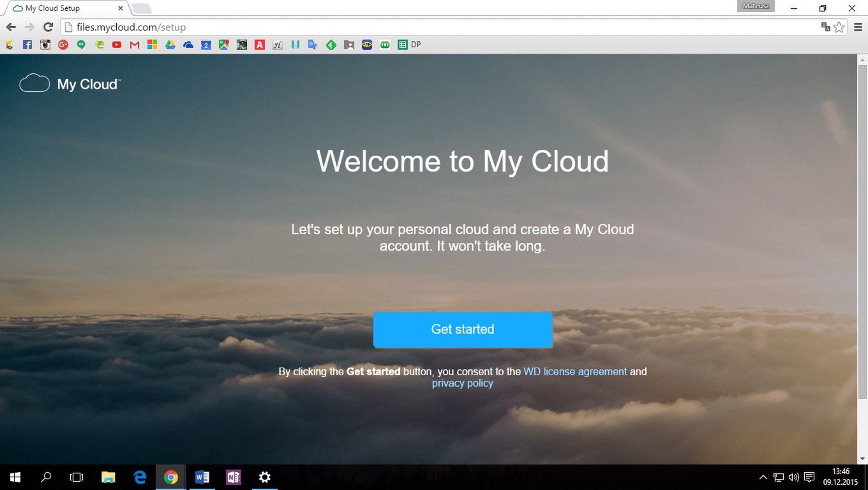Open the green rings bookmark next to DP
This screenshot has height=490, width=868.
tap(385, 45)
